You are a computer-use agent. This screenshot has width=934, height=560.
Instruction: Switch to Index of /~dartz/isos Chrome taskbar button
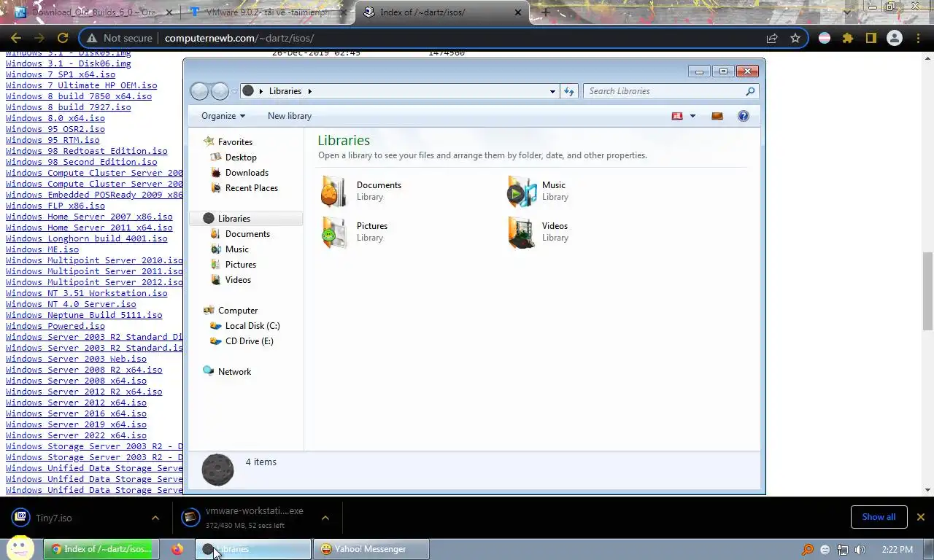coord(101,549)
